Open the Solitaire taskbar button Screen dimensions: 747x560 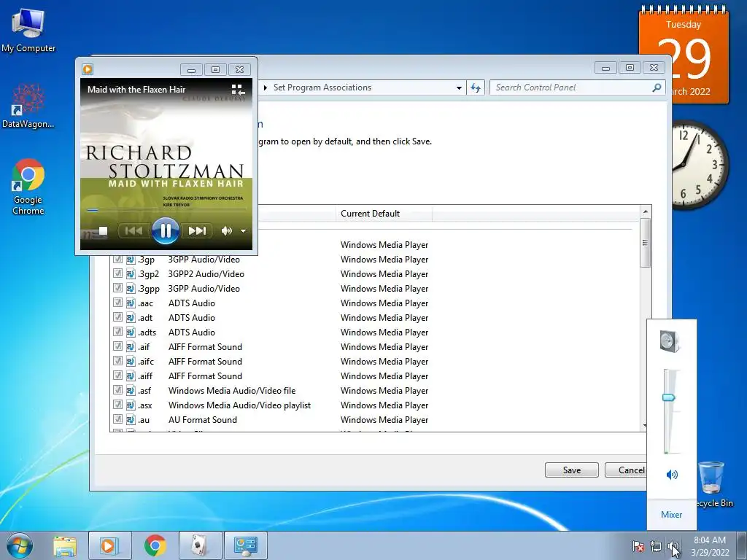coord(200,545)
